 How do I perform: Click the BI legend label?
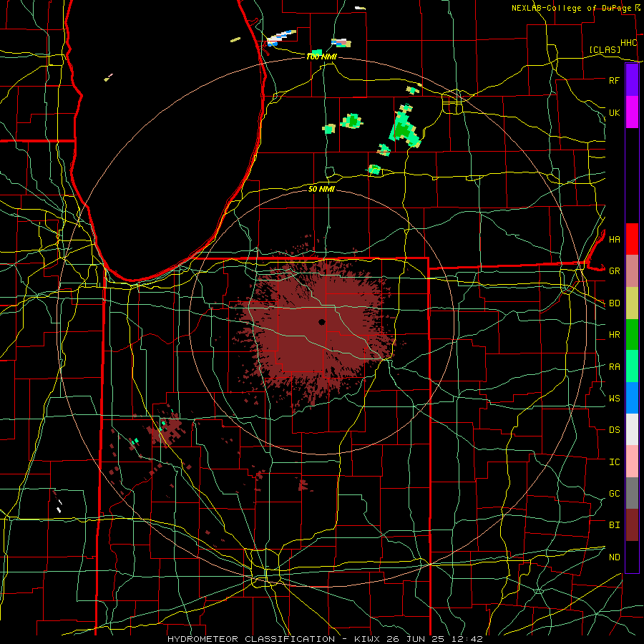coord(614,525)
